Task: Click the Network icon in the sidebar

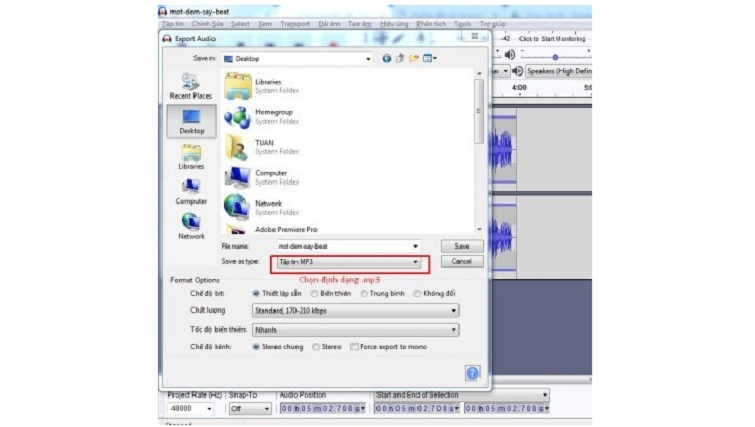Action: click(191, 225)
